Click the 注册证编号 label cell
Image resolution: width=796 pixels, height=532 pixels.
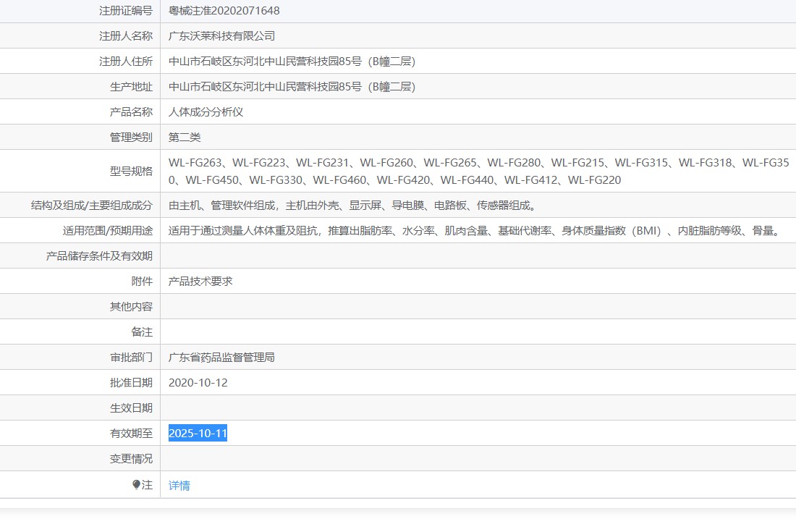click(126, 11)
